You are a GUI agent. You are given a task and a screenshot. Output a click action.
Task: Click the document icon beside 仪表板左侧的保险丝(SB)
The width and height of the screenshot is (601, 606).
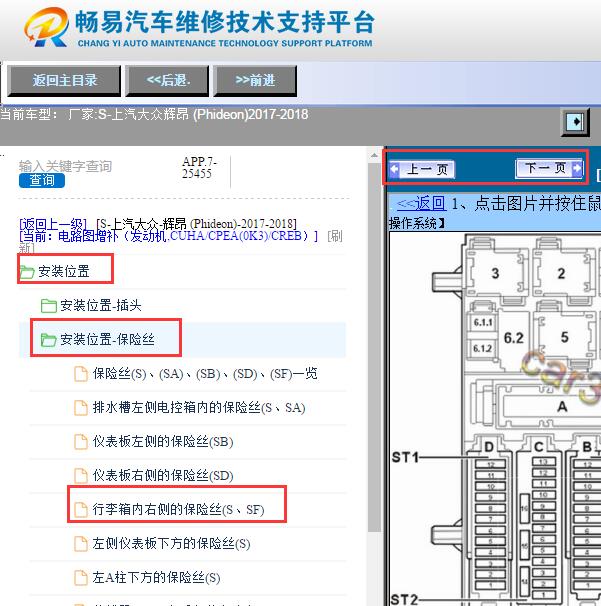[81, 442]
